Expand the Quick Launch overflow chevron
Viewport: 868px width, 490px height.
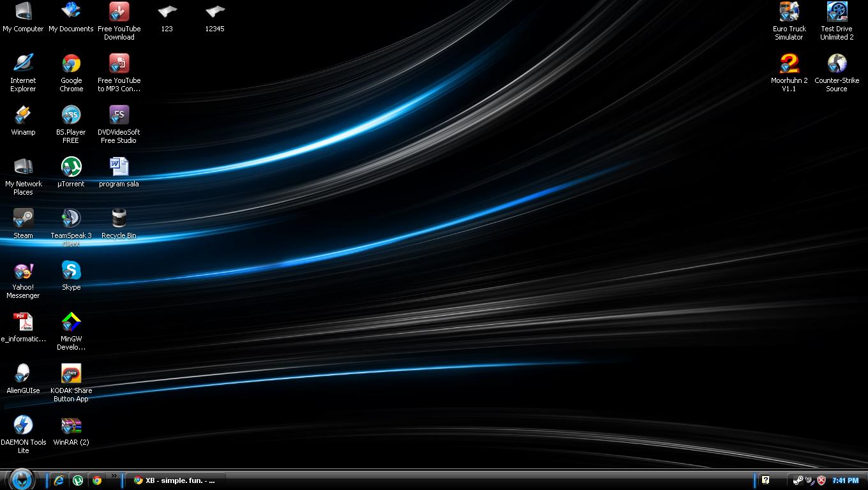[114, 475]
